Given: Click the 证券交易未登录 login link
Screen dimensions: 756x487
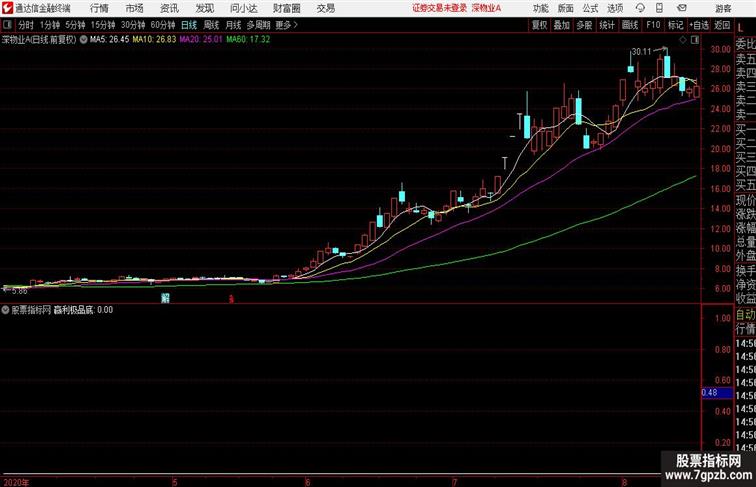Looking at the screenshot, I should click(440, 8).
